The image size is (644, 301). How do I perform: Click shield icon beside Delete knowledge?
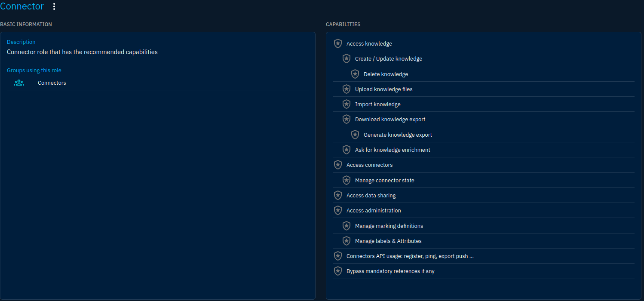tap(355, 74)
